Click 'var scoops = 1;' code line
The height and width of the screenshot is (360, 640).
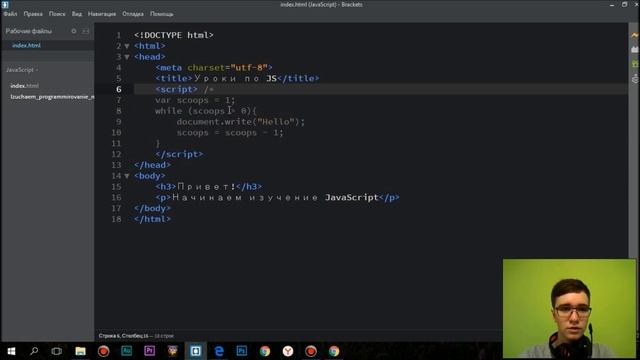pyautogui.click(x=195, y=100)
